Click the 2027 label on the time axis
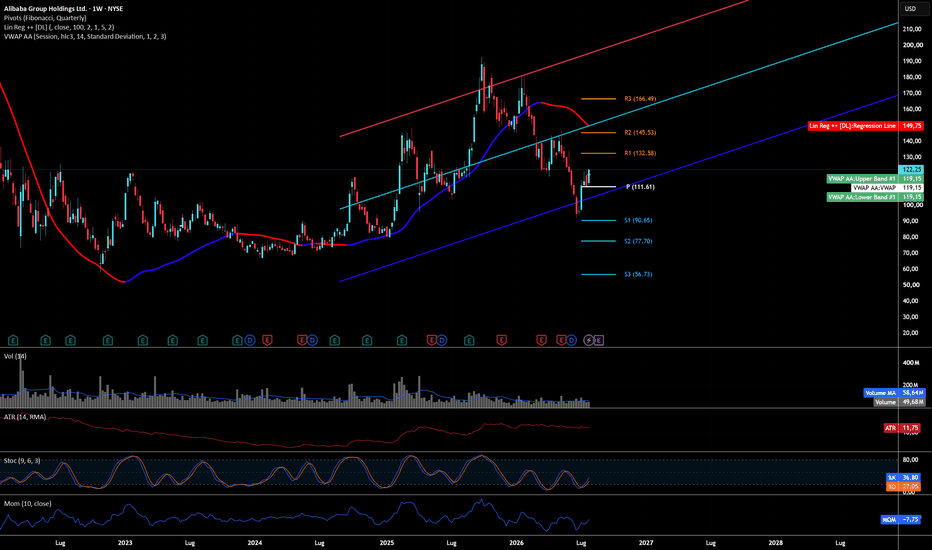Screen dimensions: 932x550 pyautogui.click(x=646, y=543)
